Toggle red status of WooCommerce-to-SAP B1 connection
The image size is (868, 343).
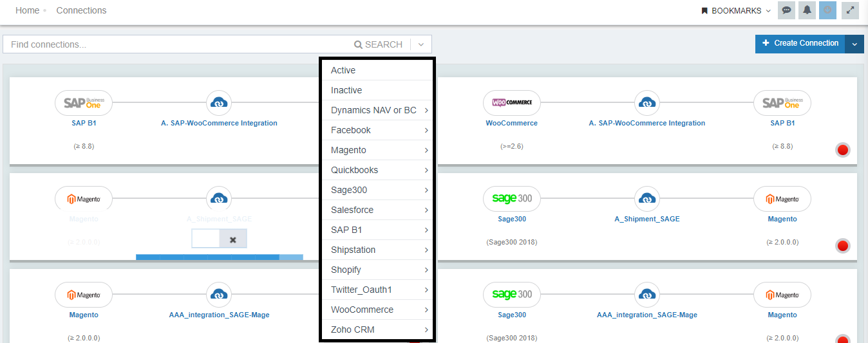842,150
